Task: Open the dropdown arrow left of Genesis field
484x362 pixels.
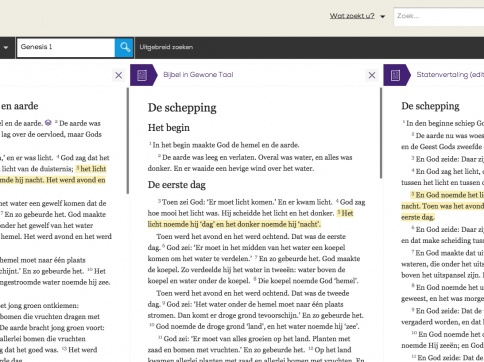Action: click(x=6, y=47)
